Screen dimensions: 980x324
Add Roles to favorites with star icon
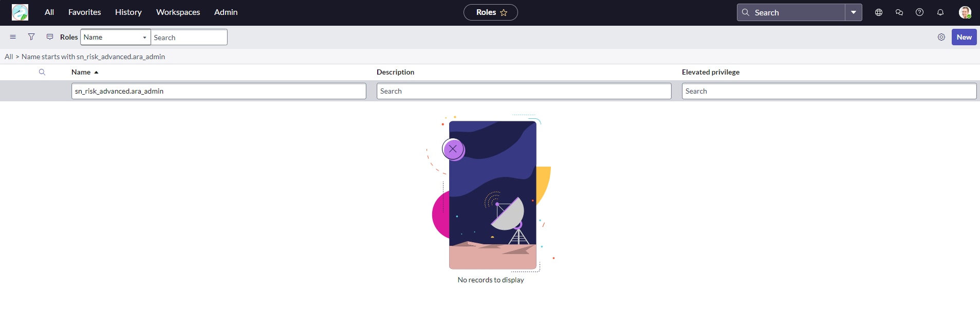pyautogui.click(x=504, y=12)
